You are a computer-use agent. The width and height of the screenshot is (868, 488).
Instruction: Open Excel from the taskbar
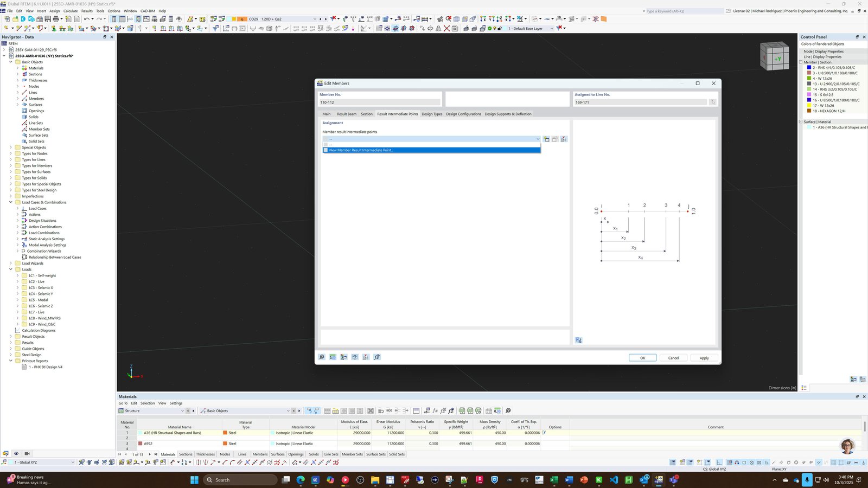pyautogui.click(x=554, y=480)
